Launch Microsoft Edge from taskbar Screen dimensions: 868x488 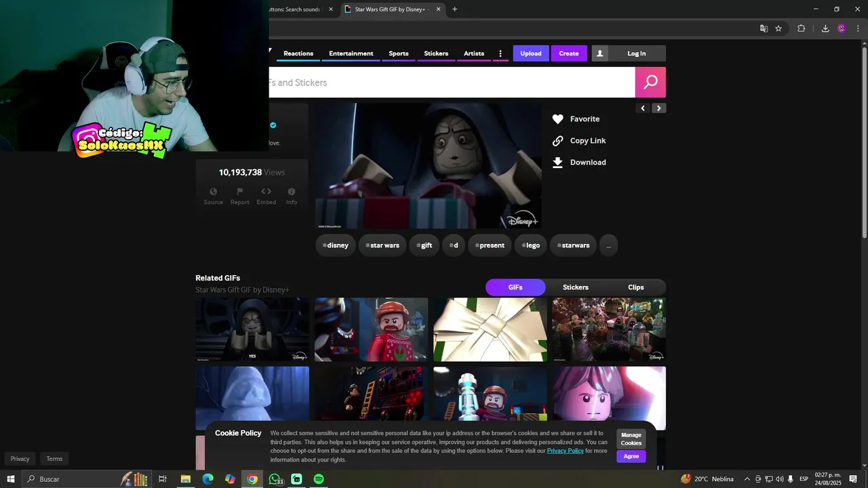click(x=208, y=479)
